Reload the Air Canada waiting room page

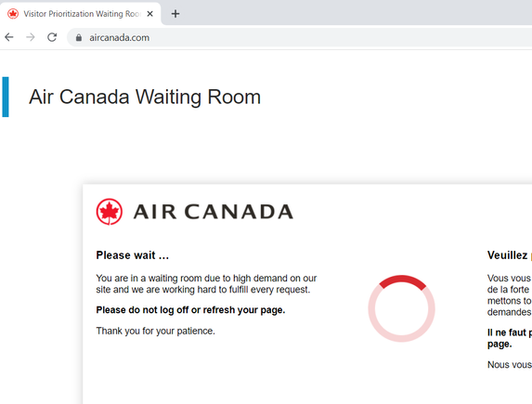pyautogui.click(x=52, y=37)
